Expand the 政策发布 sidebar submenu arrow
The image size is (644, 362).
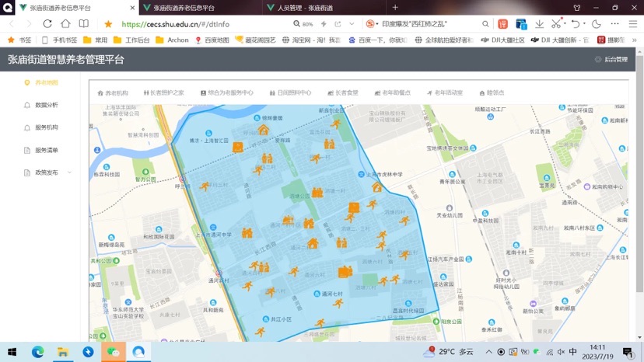pos(69,172)
